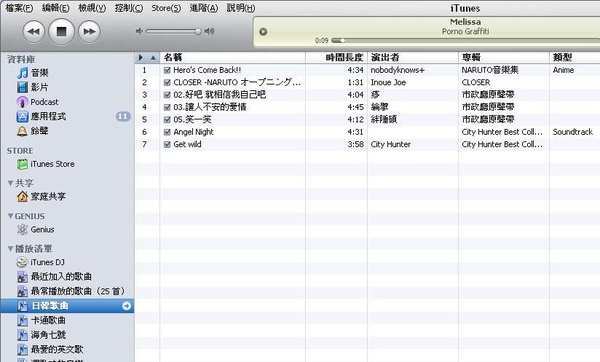Click Soundtrack genre in Angel Night row
This screenshot has height=362, width=600.
(x=572, y=132)
